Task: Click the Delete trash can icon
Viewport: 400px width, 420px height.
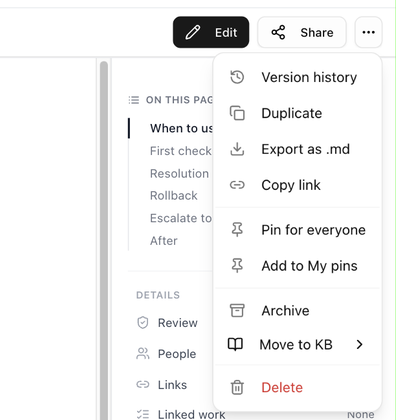Action: (237, 387)
